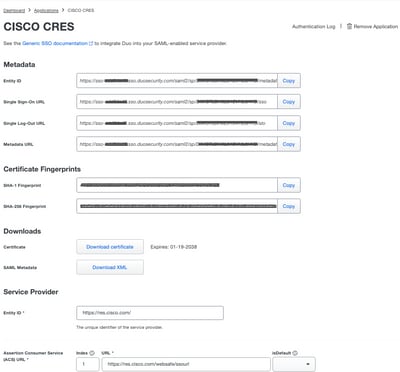Copy the Metadata URL value

point(289,144)
